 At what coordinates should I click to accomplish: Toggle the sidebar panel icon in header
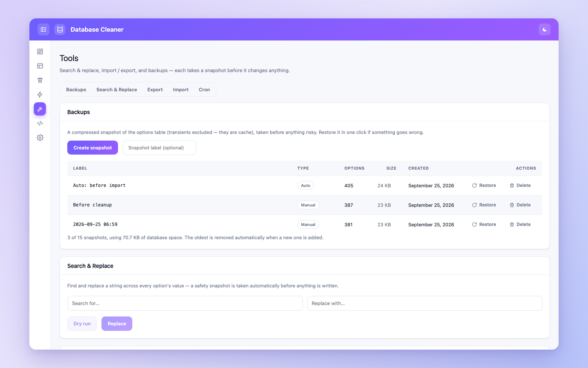[x=43, y=29]
